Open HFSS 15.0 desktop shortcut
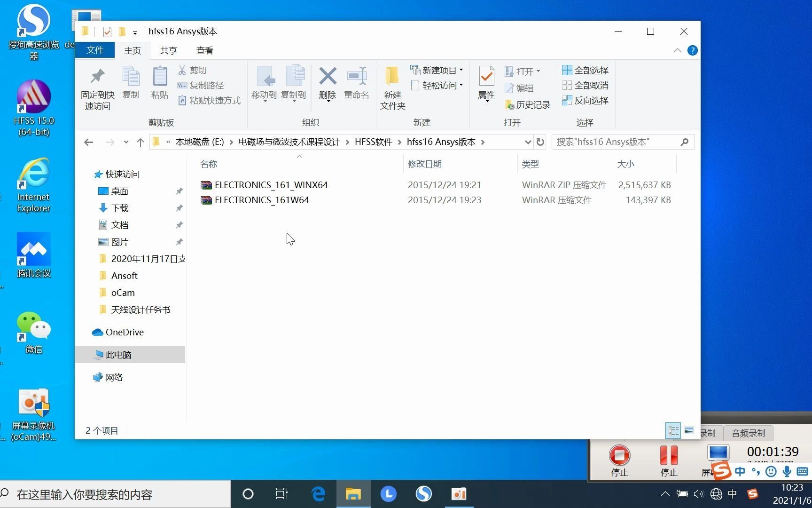 click(34, 108)
